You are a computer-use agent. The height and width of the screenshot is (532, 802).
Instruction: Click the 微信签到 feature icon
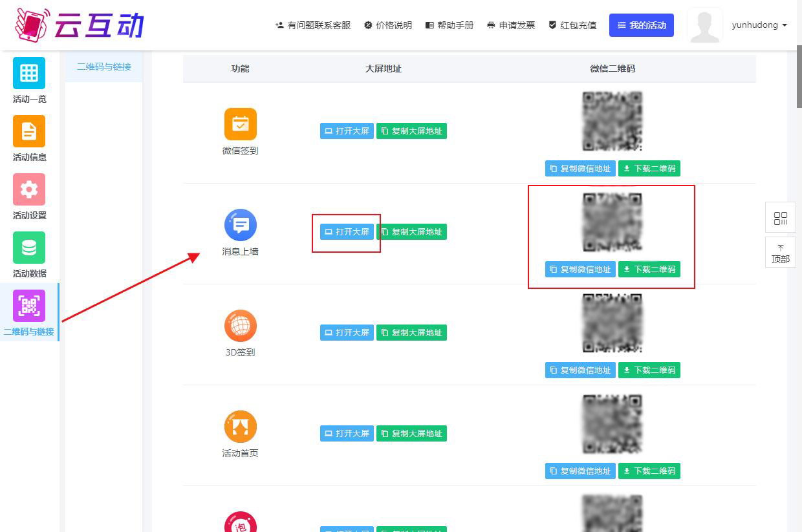[x=241, y=124]
